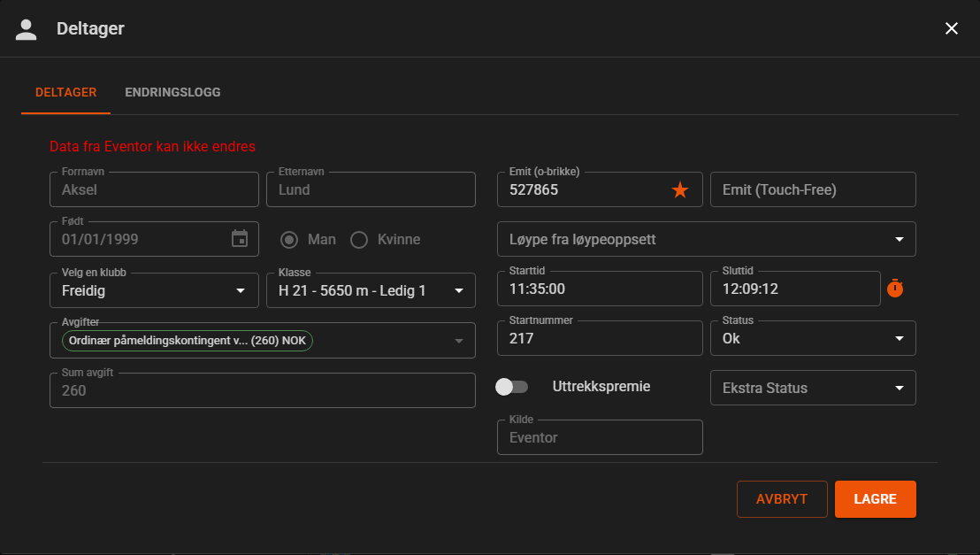Click the Avbryt button

(x=782, y=499)
